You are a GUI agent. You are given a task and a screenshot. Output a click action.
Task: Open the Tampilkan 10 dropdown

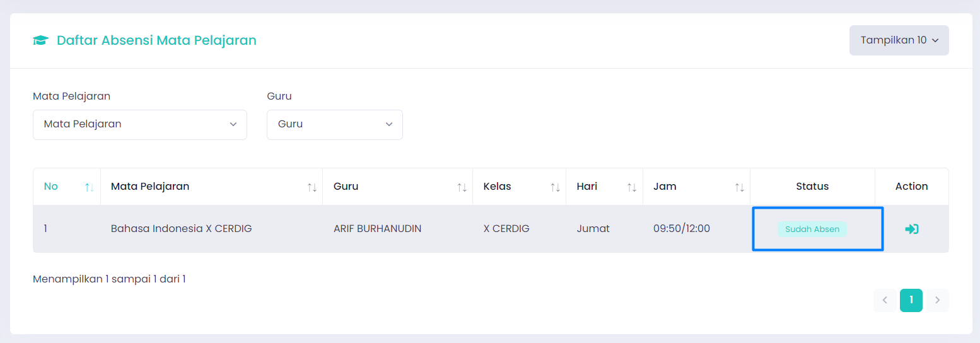899,40
